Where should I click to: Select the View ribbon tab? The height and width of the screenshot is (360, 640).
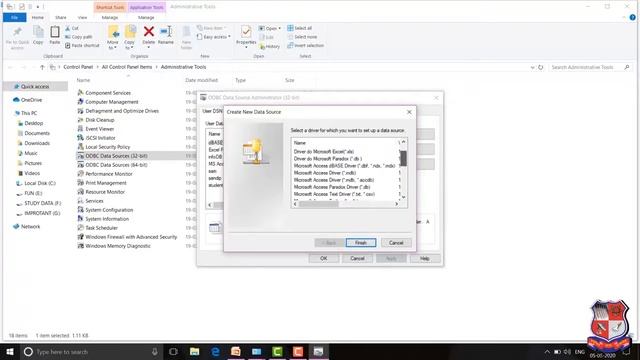tap(82, 18)
